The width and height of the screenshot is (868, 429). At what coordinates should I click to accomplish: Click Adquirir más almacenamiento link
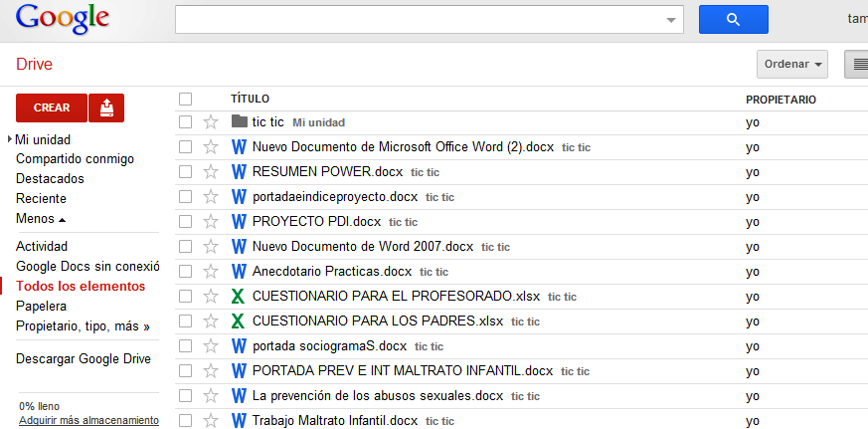[88, 420]
